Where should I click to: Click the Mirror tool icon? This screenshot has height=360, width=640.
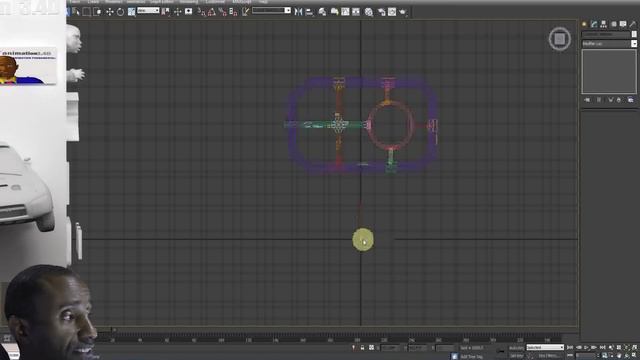pos(299,12)
